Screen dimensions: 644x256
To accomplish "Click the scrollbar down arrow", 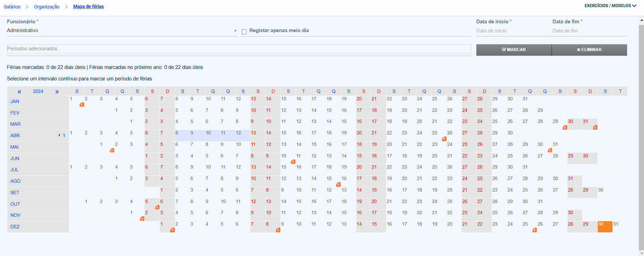I will [641, 253].
